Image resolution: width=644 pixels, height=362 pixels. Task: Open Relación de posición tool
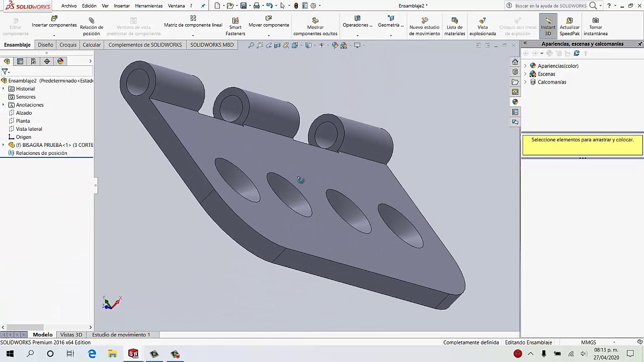[x=92, y=27]
